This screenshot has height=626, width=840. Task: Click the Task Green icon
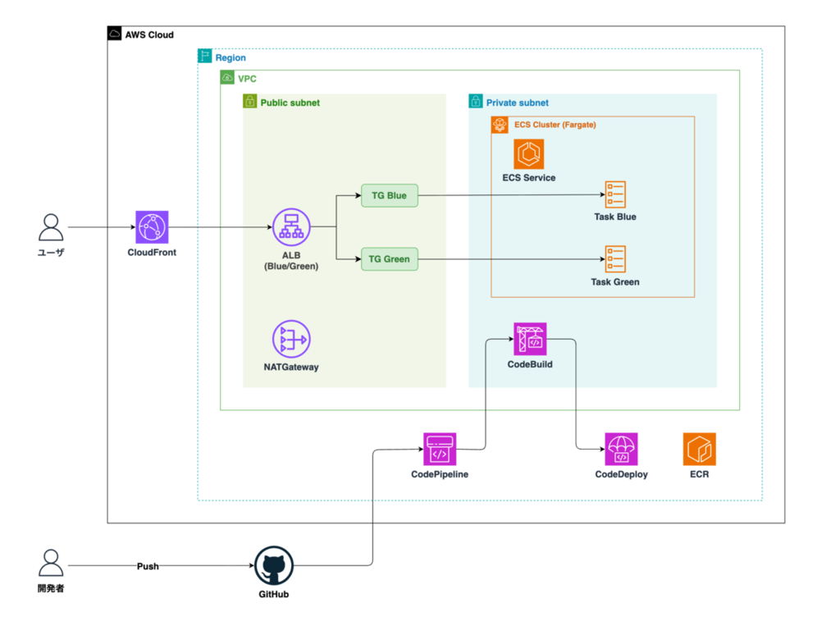click(615, 259)
